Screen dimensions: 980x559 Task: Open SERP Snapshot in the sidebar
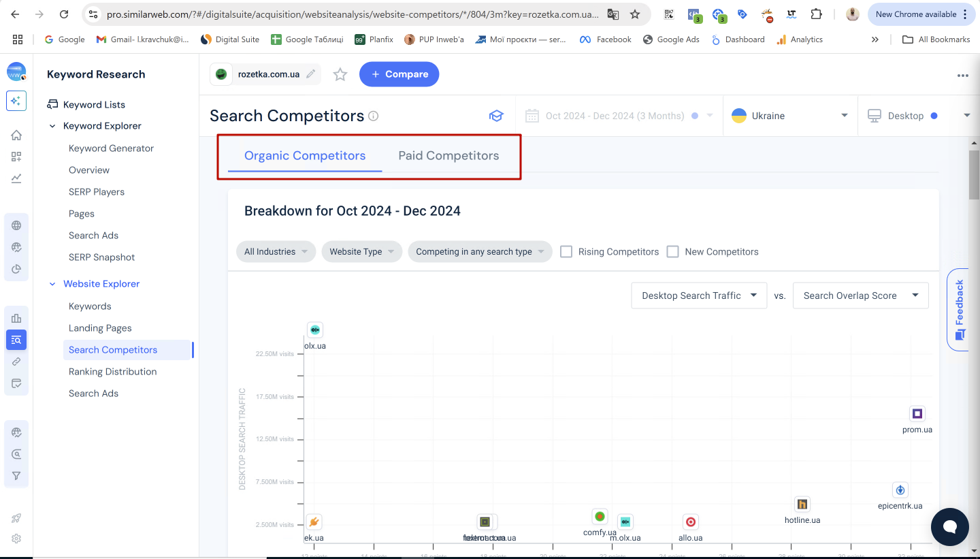tap(101, 257)
